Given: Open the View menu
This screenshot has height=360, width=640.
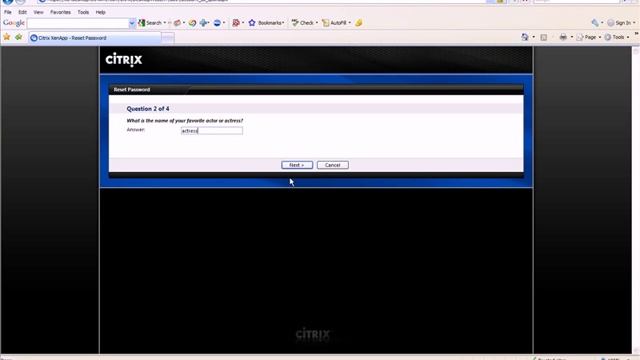Looking at the screenshot, I should click(38, 12).
